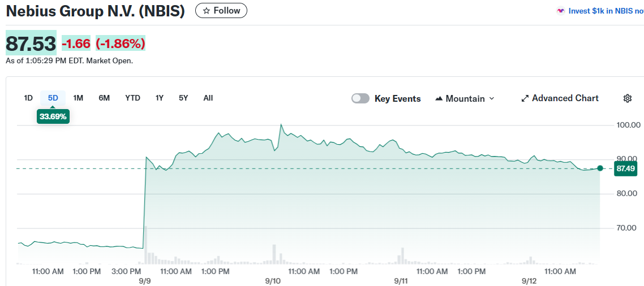Viewport: 644px width, 286px height.
Task: Toggle the Key Events switch
Action: 360,98
